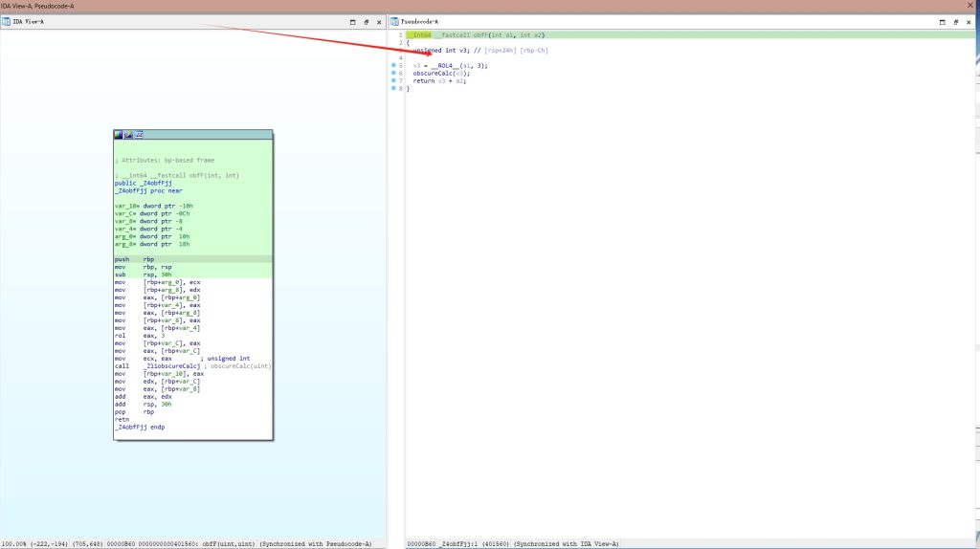Image resolution: width=980 pixels, height=549 pixels.
Task: Switch to the Pseudocode-A tab
Action: 419,22
